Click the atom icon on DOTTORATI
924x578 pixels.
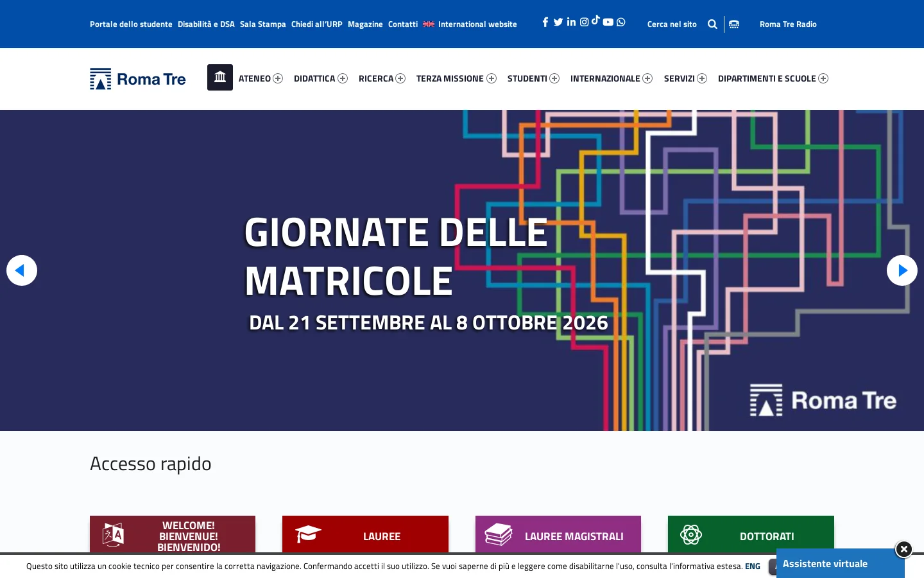(691, 534)
